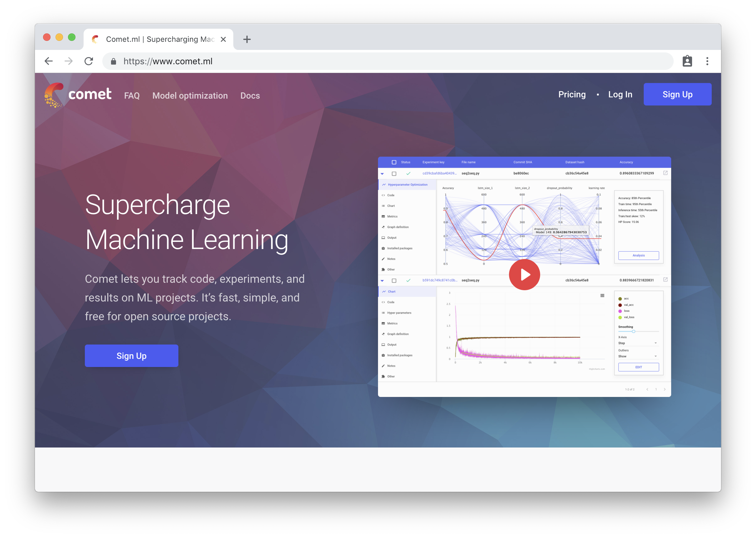Close the Comet.ml browser tab
The width and height of the screenshot is (756, 538).
click(x=223, y=39)
